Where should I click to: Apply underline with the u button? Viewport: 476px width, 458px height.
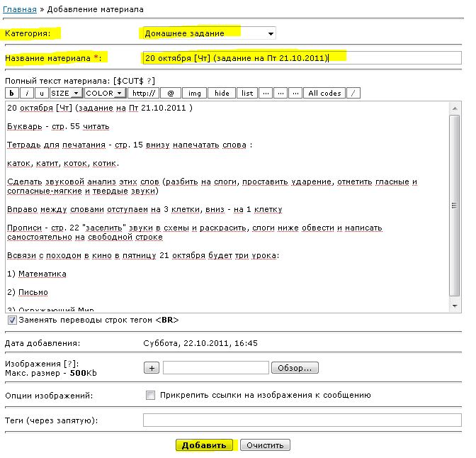click(x=42, y=94)
